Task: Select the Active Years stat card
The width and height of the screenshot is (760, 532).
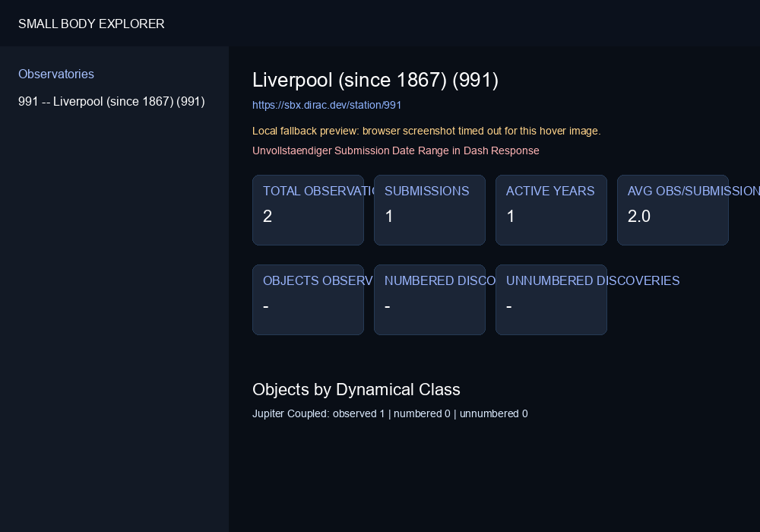Action: tap(552, 211)
